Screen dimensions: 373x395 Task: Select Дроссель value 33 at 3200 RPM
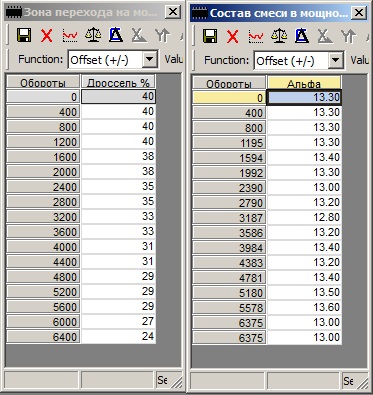[x=118, y=217]
